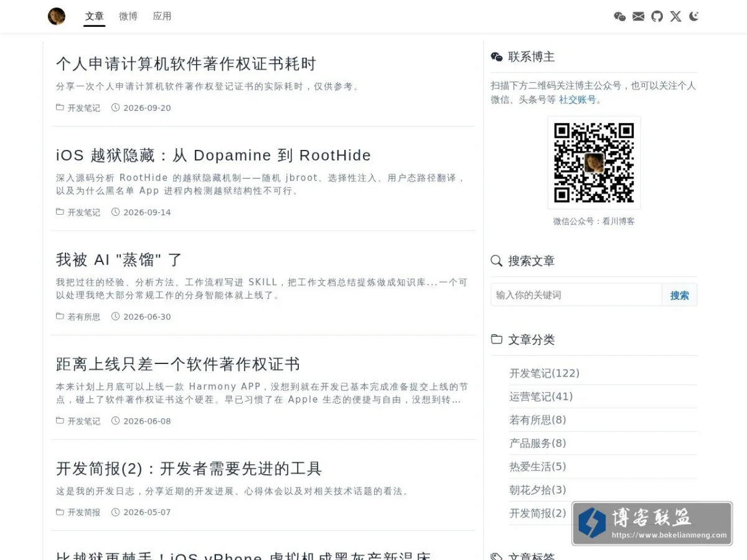Open article 我被 AI "蒸馏" 了
The image size is (747, 560).
119,259
